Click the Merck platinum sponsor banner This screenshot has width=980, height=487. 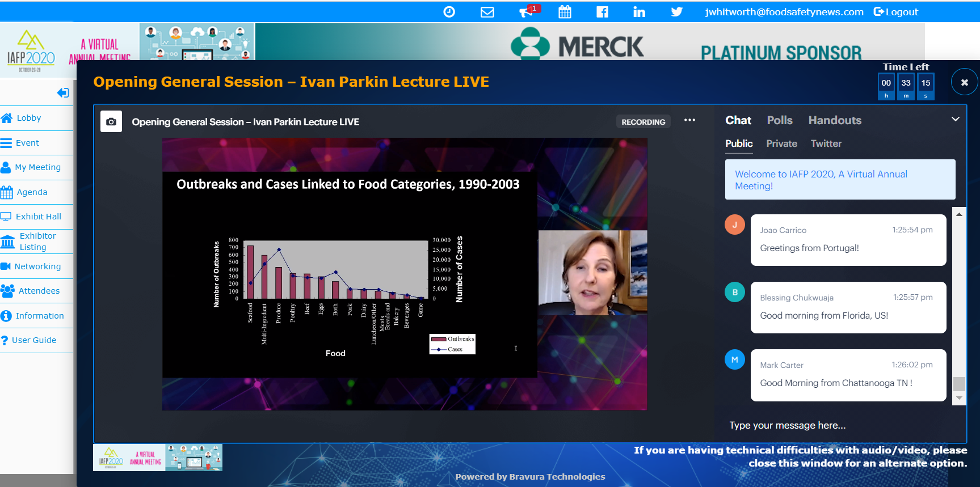[x=590, y=43]
